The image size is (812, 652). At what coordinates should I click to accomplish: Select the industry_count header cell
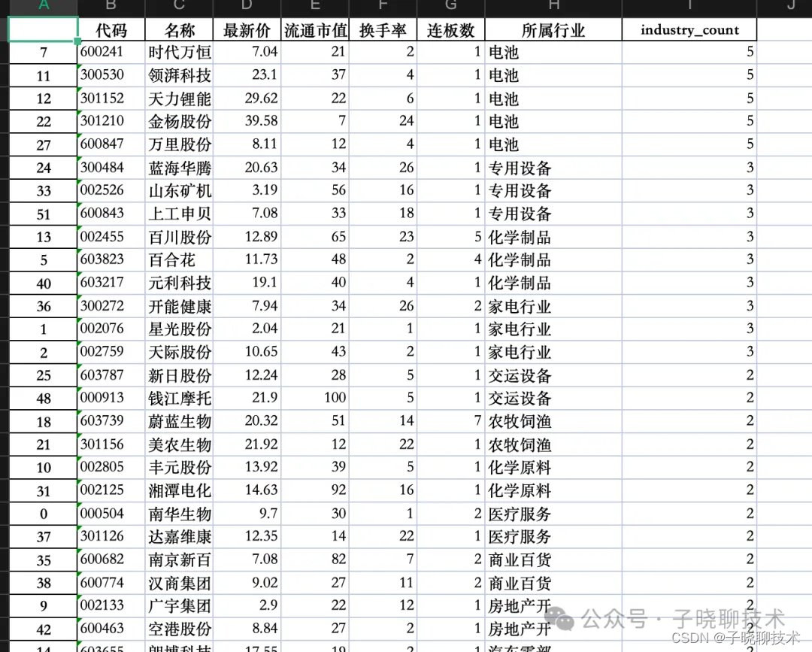(x=689, y=30)
